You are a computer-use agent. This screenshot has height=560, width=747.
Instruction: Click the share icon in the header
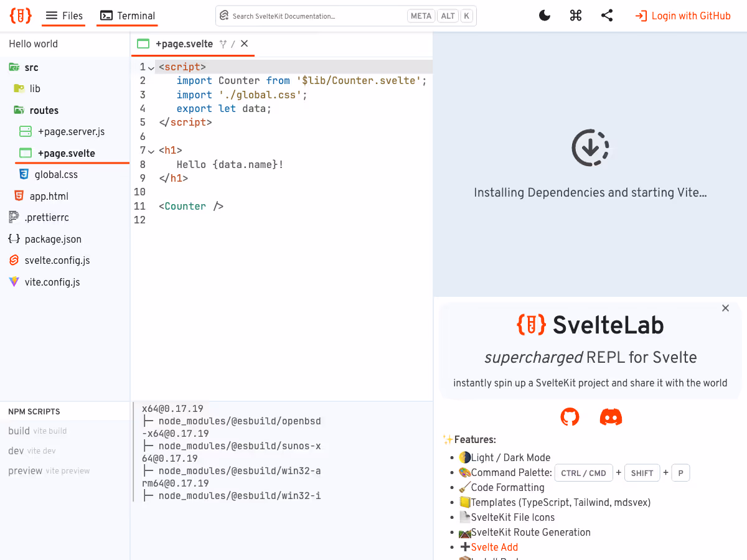607,16
